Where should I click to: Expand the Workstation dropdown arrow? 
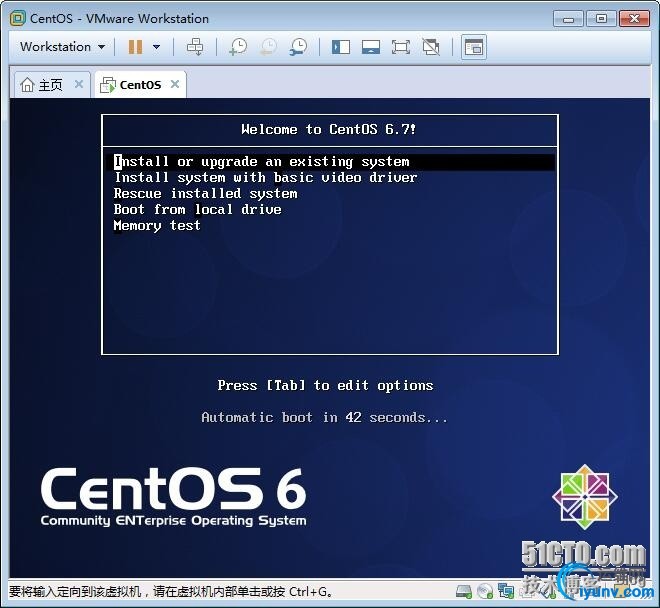tap(101, 47)
